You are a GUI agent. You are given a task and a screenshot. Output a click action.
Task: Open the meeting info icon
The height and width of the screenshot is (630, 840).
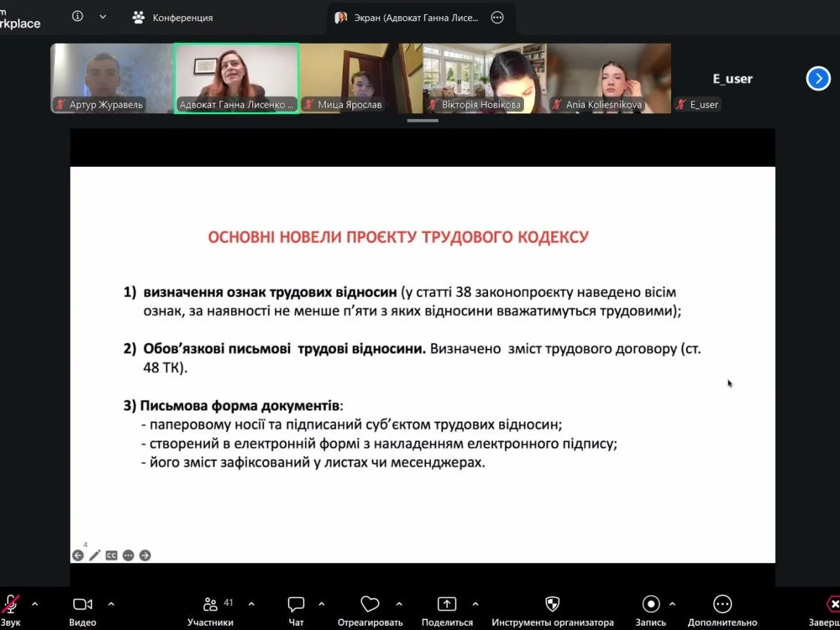77,17
